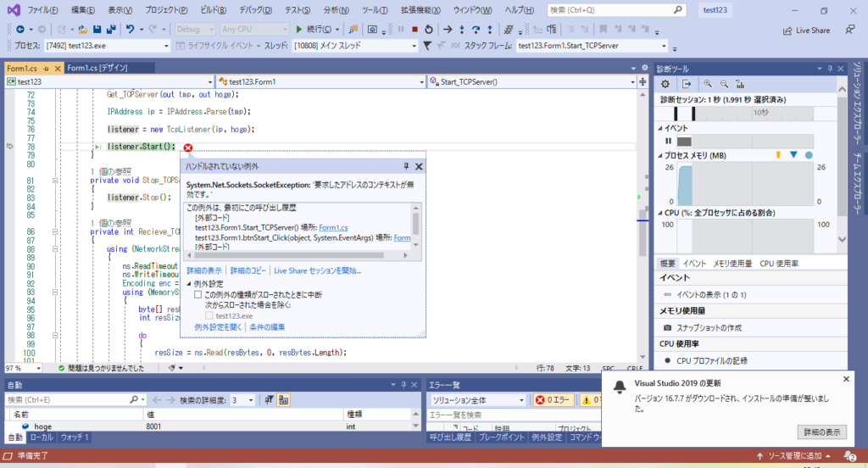The width and height of the screenshot is (868, 468).
Task: Click the select tools export icon in diagnostic tools
Action: point(687,84)
